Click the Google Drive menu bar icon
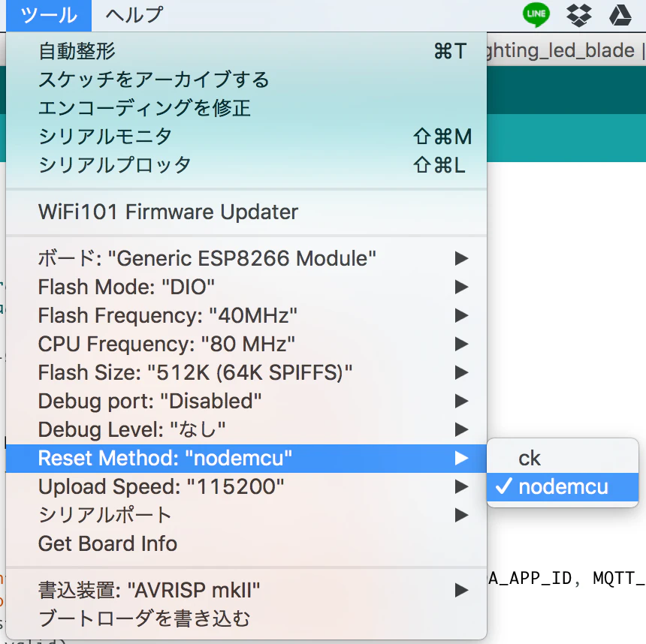The height and width of the screenshot is (644, 646). tap(620, 15)
